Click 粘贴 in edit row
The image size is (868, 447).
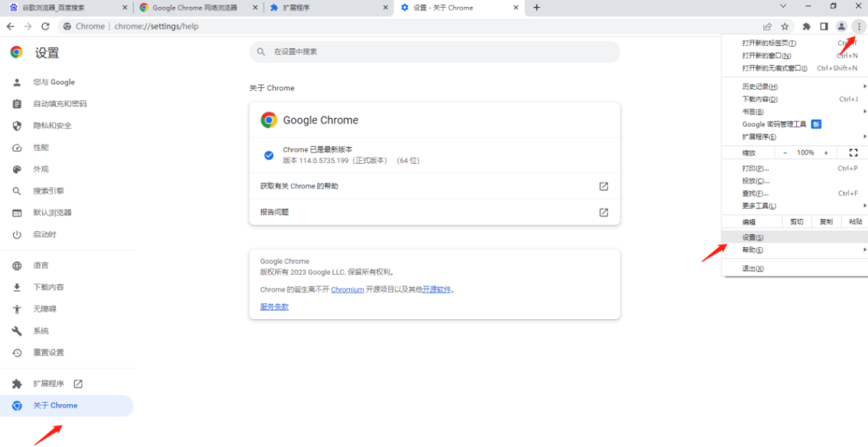pos(854,222)
